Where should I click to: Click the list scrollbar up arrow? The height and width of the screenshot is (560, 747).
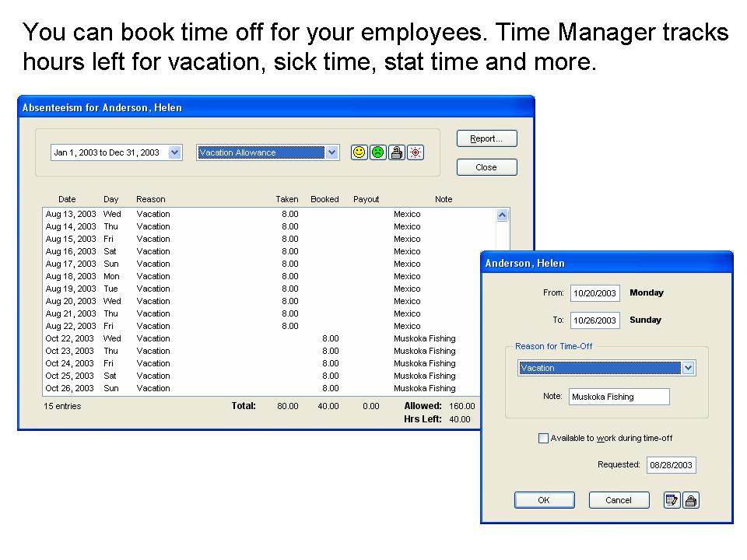click(x=502, y=215)
